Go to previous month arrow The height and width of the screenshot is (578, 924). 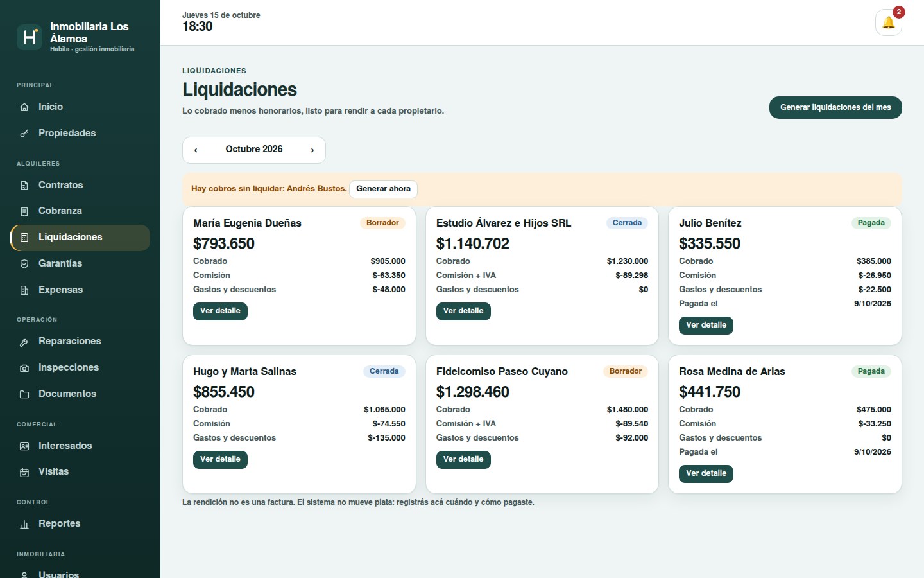click(196, 150)
